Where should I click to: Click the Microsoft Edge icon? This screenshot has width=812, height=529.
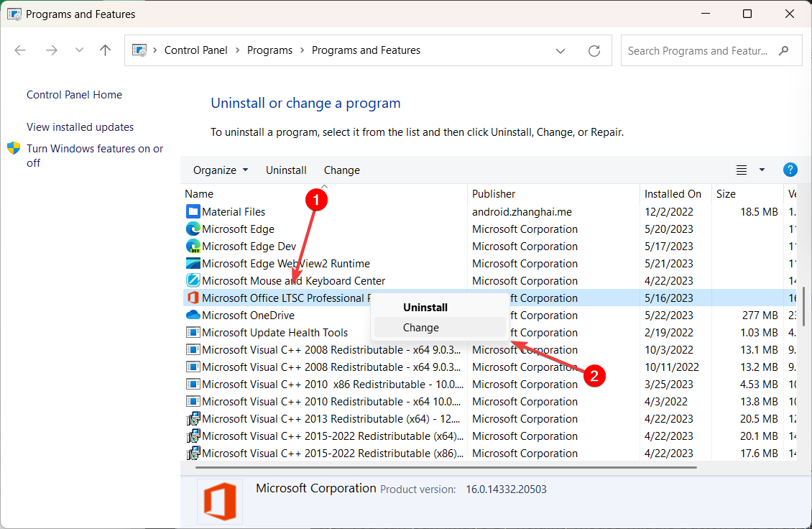coord(193,229)
